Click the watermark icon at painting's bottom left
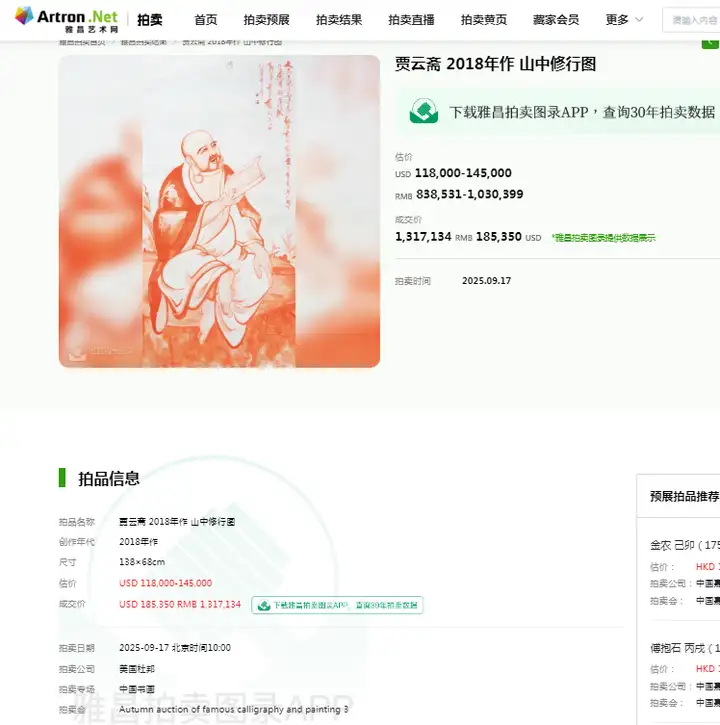The image size is (720, 725). (x=77, y=354)
